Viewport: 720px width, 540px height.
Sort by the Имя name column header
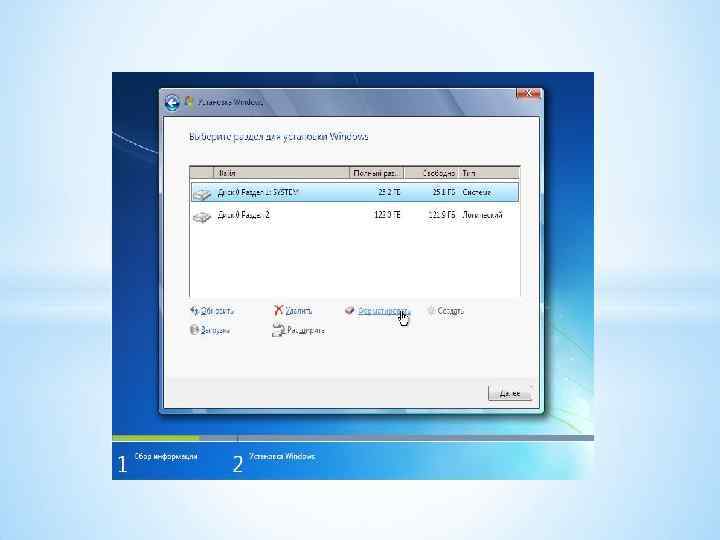pos(281,173)
